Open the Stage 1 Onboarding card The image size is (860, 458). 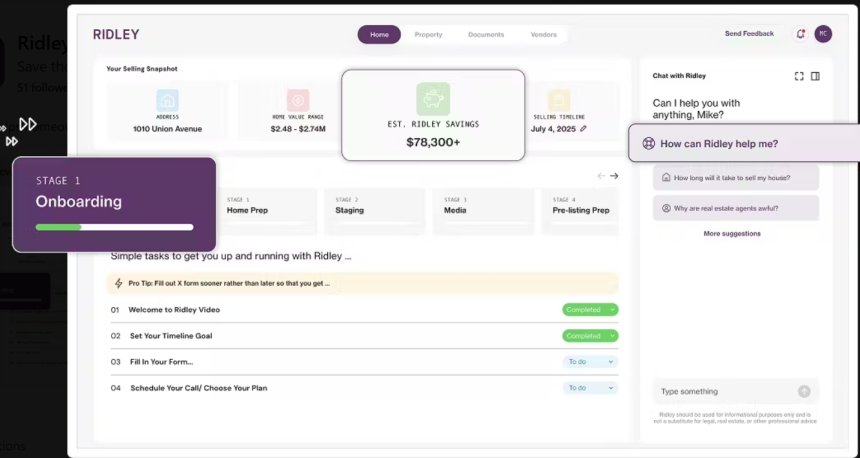coord(114,205)
